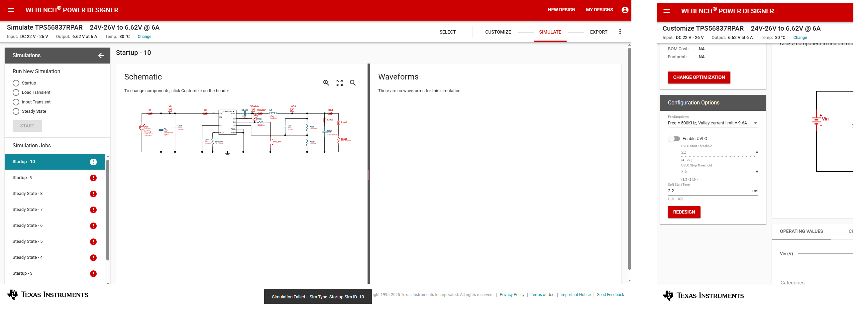868x314 pixels.
Task: Select the Startup simulation radio button
Action: pos(16,83)
